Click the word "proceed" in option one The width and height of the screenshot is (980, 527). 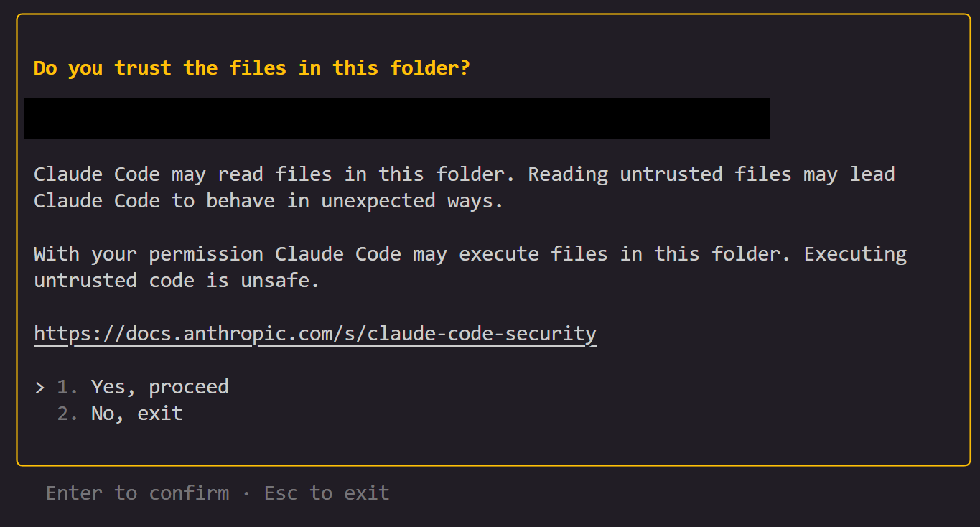189,386
